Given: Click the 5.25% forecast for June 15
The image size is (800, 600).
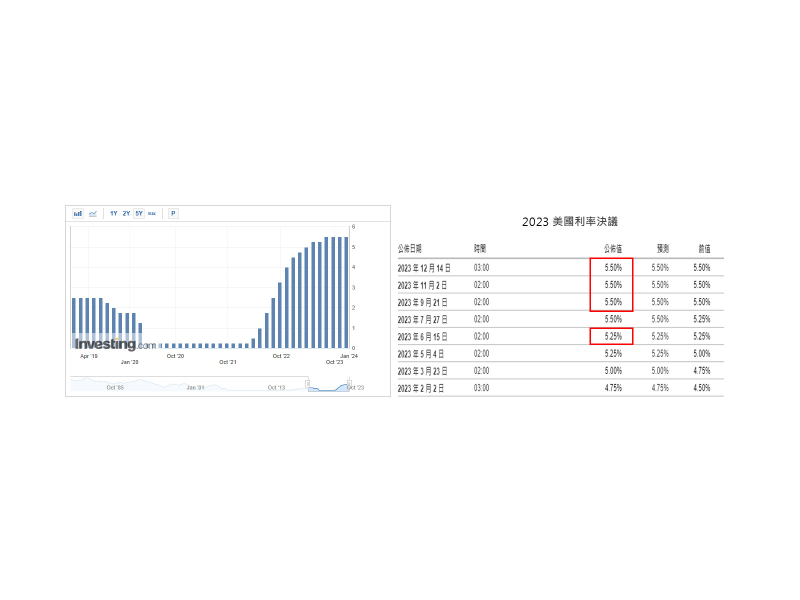Looking at the screenshot, I should pyautogui.click(x=660, y=336).
